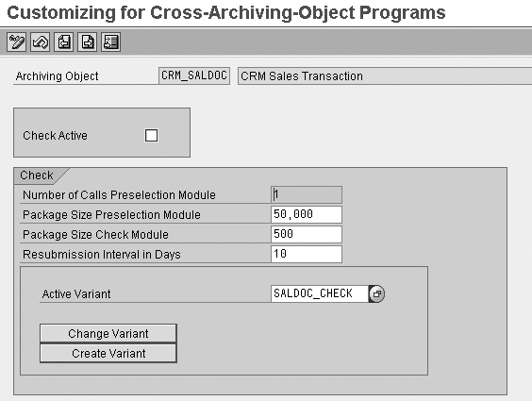Open value help beside Active Variant field
This screenshot has height=401, width=532.
pos(376,293)
